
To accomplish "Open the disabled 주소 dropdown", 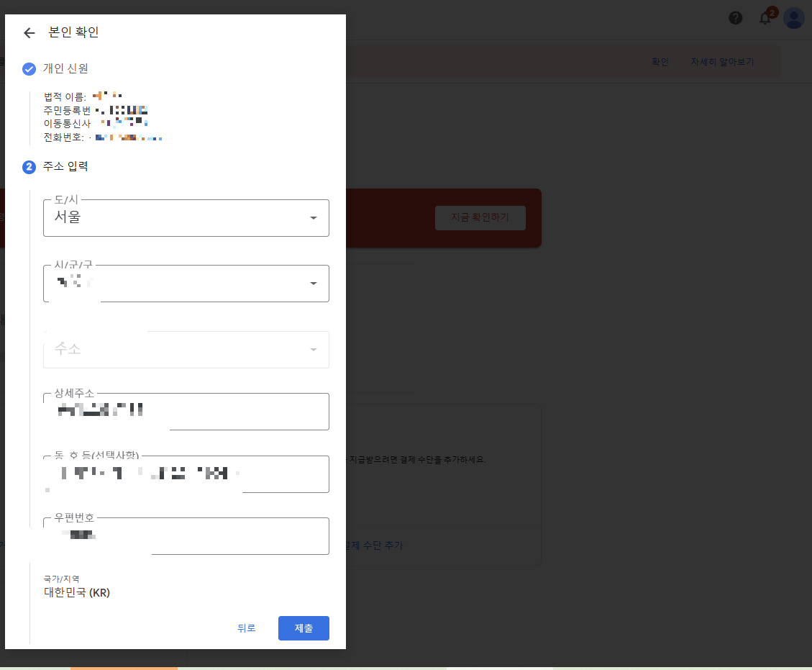I will click(186, 349).
